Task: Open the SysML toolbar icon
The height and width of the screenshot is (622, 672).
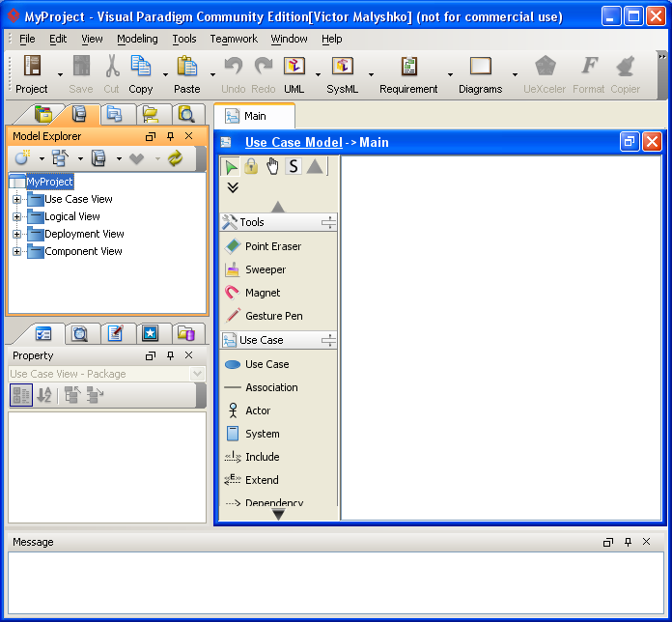Action: click(342, 66)
